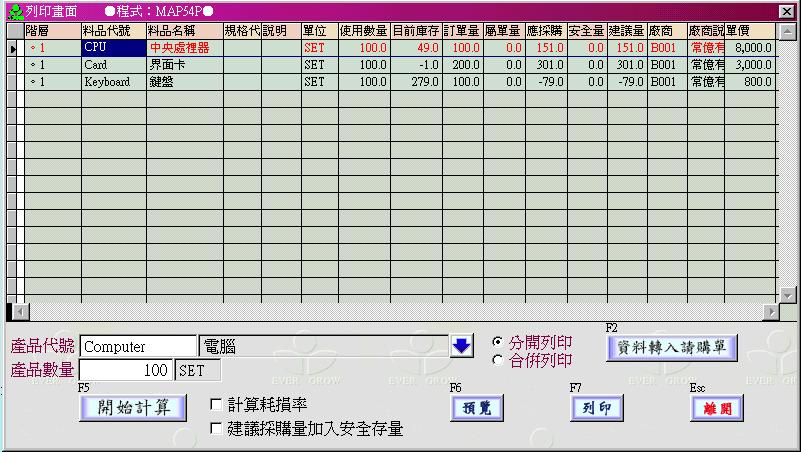Image resolution: width=801 pixels, height=452 pixels.
Task: Check 建議採購量加入安全存量 option
Action: [216, 429]
